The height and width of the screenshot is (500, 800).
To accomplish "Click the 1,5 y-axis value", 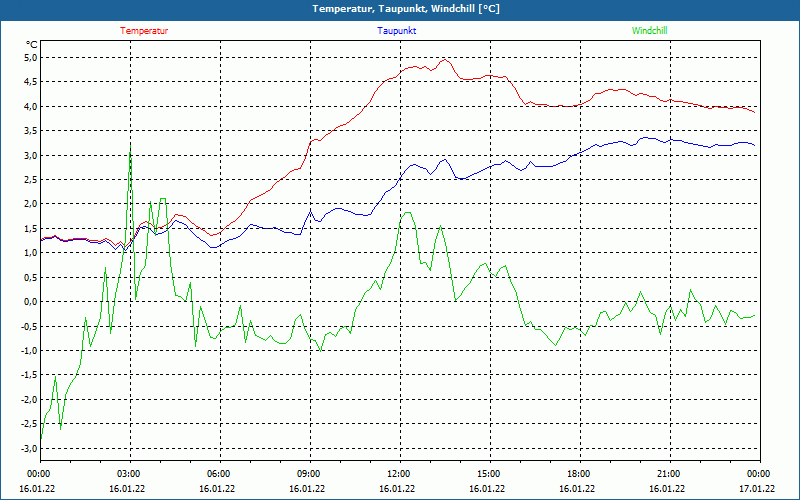I will pos(32,229).
